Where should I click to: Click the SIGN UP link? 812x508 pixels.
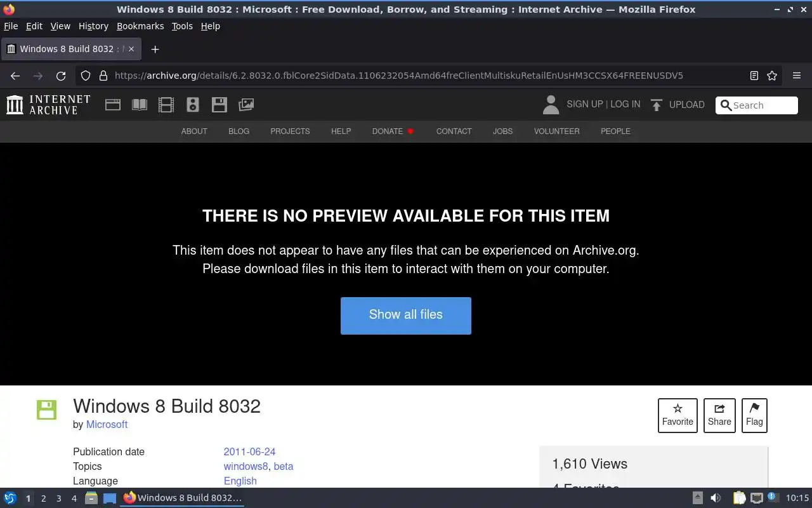coord(584,104)
